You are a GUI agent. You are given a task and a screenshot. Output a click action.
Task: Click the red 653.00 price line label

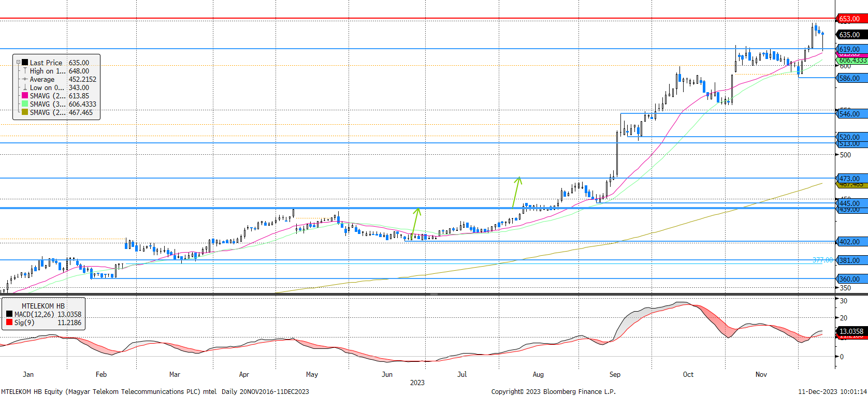click(x=852, y=19)
